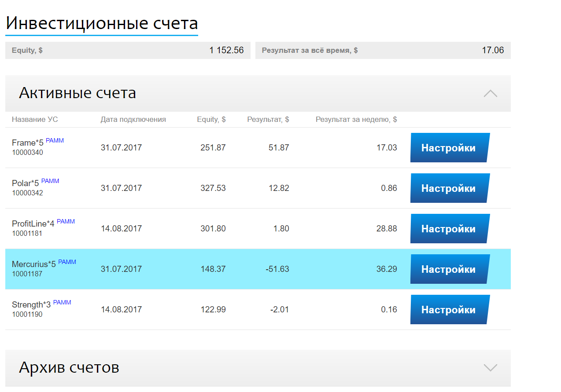Click Mercurius*5 result value -51.63
Screen dimensions: 561x392
(x=277, y=269)
